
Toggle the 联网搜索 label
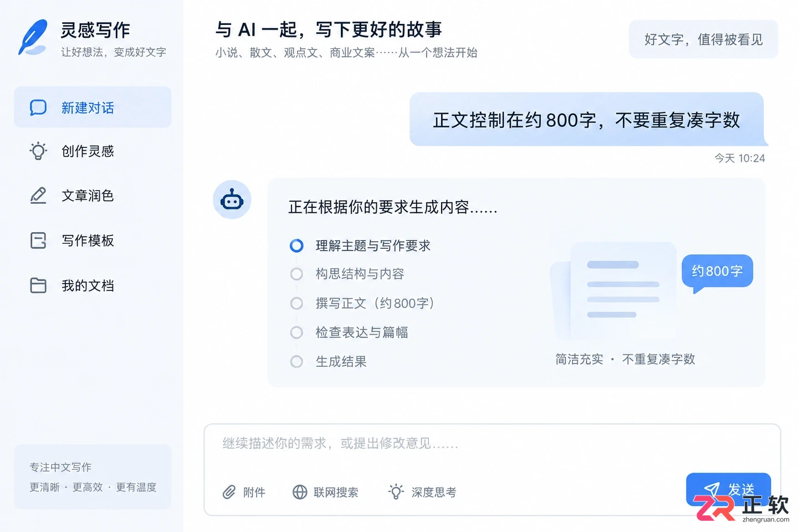pos(336,492)
